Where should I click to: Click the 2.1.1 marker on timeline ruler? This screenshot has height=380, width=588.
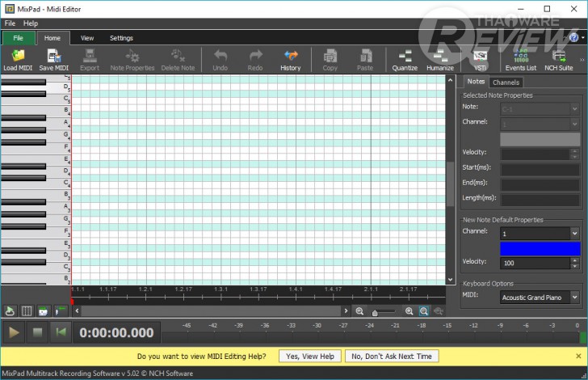371,289
